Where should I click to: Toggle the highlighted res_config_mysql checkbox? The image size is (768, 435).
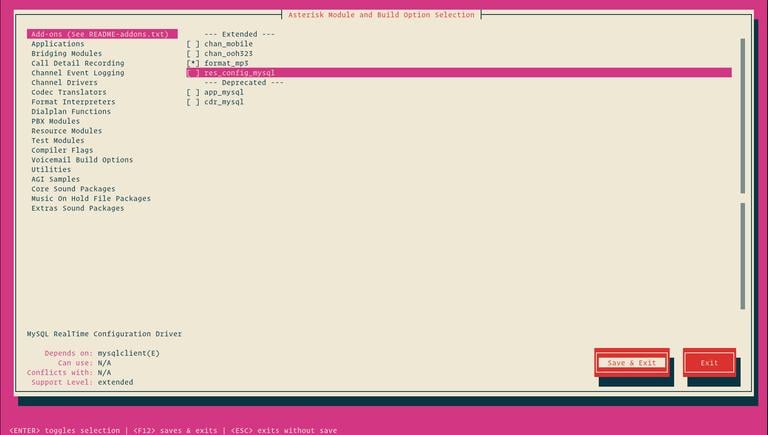point(193,73)
